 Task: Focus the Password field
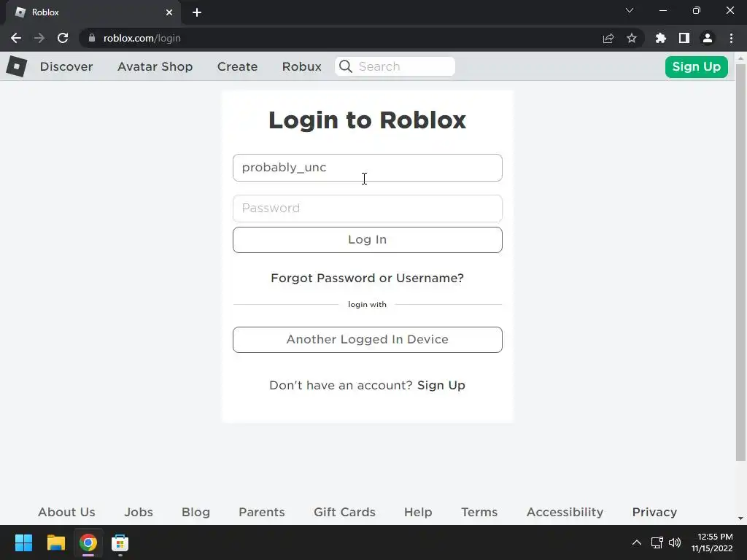point(368,208)
